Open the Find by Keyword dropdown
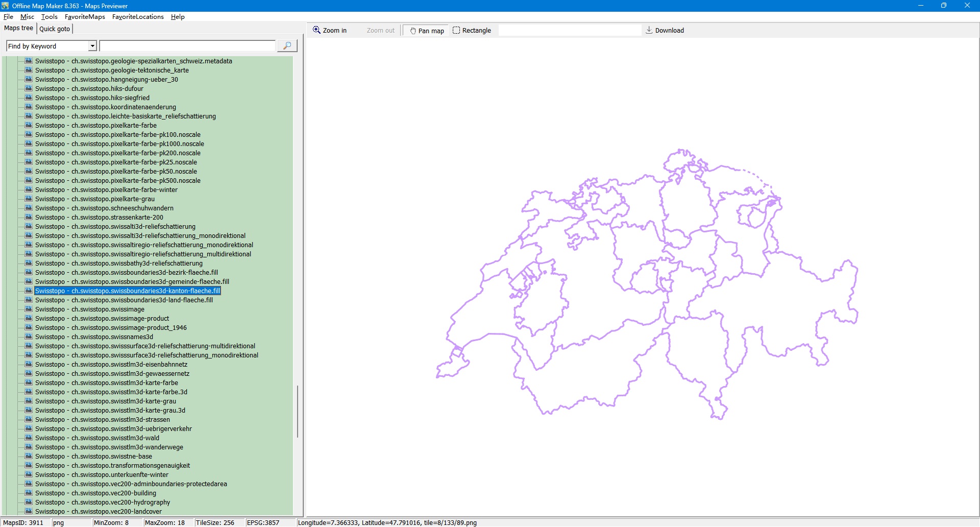Viewport: 980px width, 527px height. (x=92, y=46)
